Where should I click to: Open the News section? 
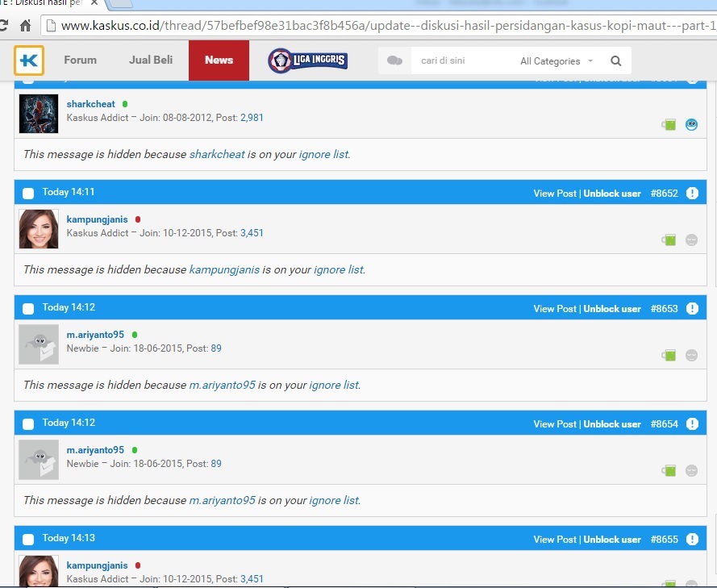[x=219, y=60]
